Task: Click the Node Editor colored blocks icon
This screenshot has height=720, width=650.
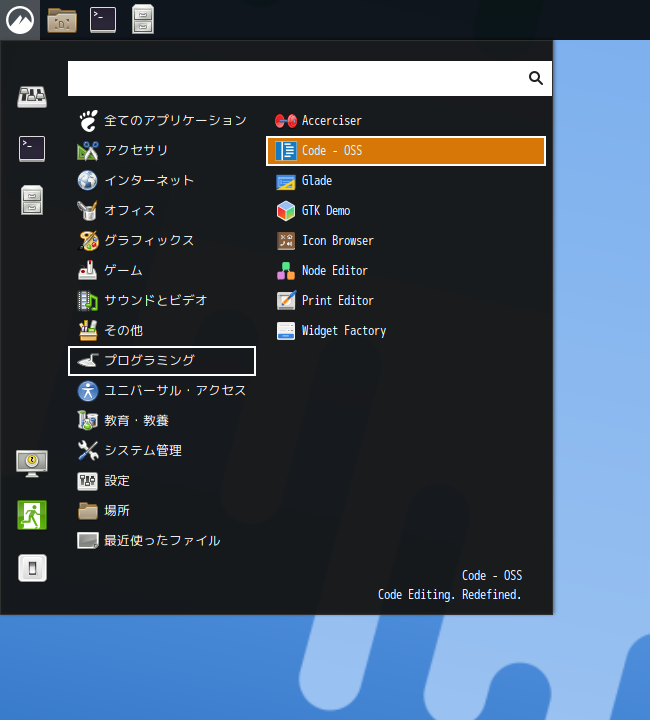Action: point(286,271)
